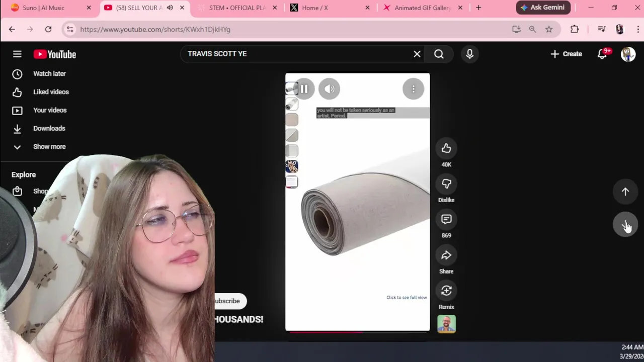Dislike this Short
The width and height of the screenshot is (644, 362).
point(446,184)
